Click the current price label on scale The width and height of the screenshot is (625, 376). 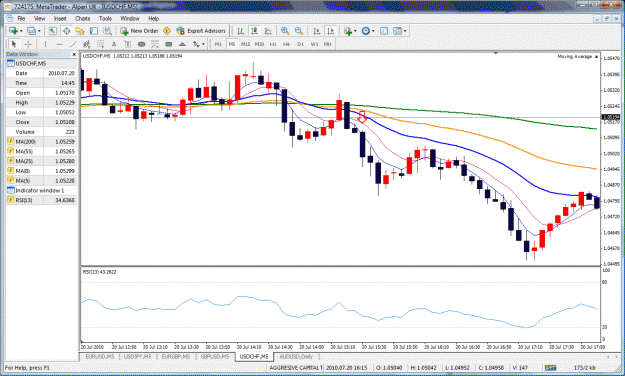click(x=611, y=117)
